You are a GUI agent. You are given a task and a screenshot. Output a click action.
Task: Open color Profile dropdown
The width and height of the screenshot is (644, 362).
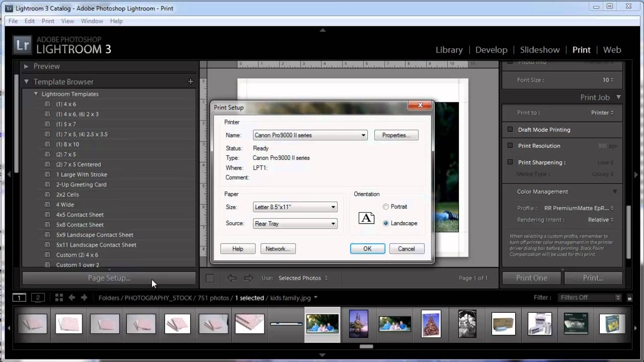(x=579, y=208)
